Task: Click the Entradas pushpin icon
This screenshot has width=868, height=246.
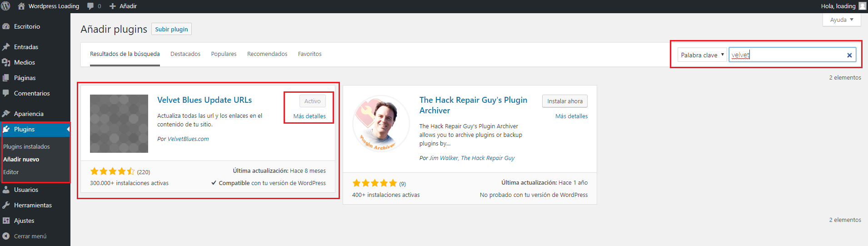Action: [6, 47]
